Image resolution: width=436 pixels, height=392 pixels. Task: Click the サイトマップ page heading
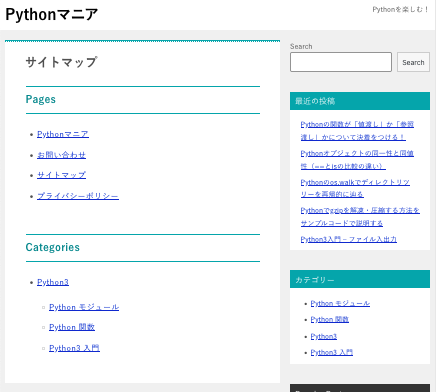tap(61, 62)
